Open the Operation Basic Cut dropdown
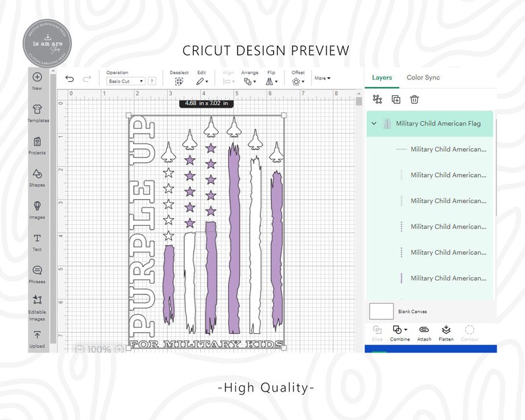The width and height of the screenshot is (525, 420). 126,81
